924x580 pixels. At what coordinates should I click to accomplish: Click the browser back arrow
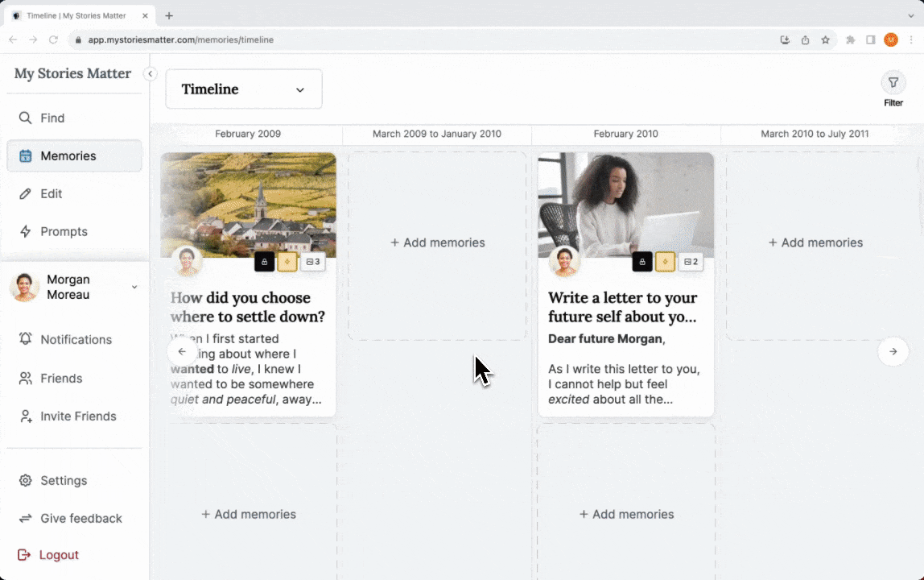pos(13,39)
